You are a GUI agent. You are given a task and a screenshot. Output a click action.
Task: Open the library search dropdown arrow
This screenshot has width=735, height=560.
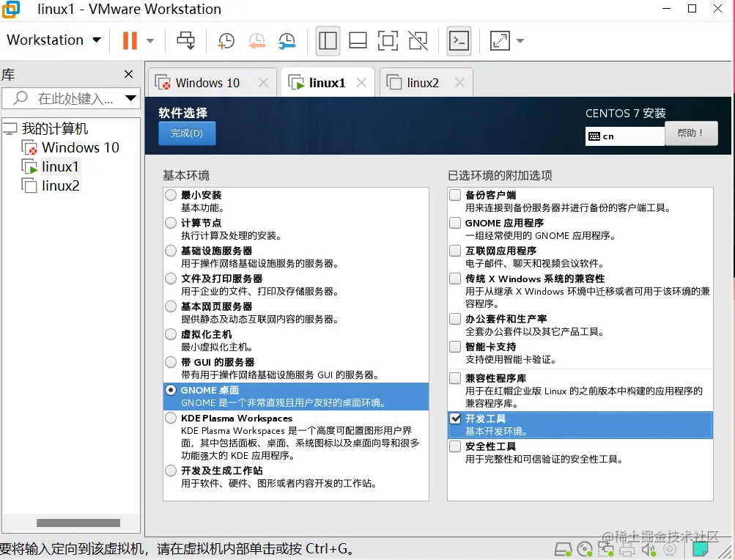pos(131,97)
